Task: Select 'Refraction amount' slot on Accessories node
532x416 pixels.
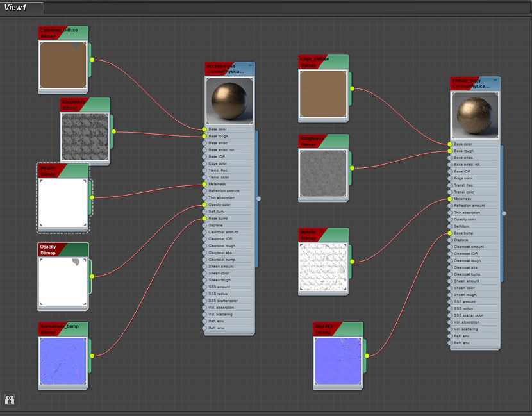Action: click(x=229, y=191)
